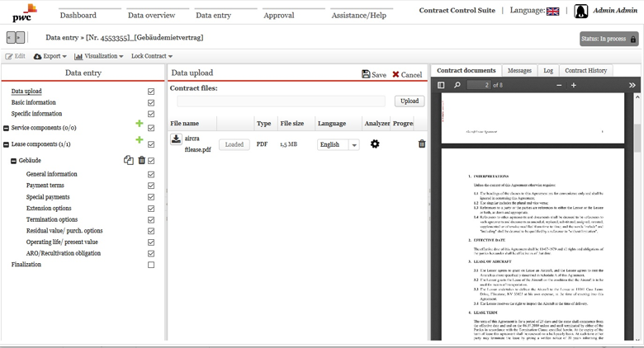The image size is (644, 348).
Task: Open ARO/Recultivation obligation tree item
Action: 64,253
